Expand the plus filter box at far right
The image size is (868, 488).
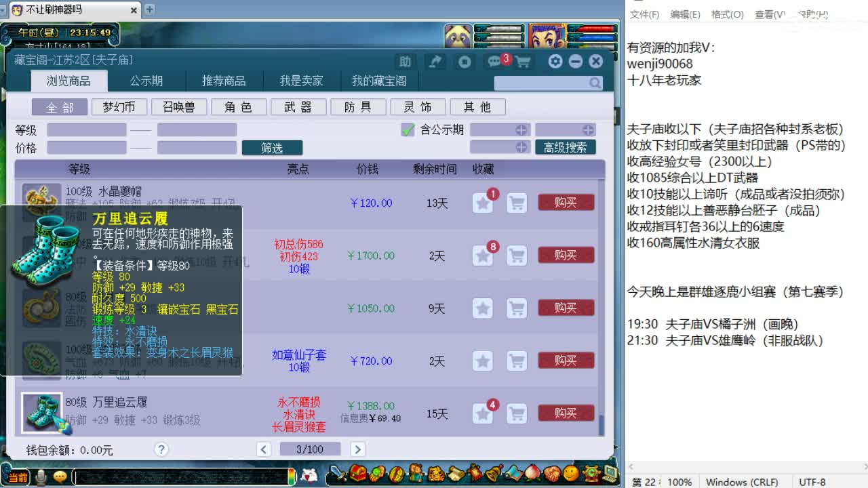coord(566,129)
